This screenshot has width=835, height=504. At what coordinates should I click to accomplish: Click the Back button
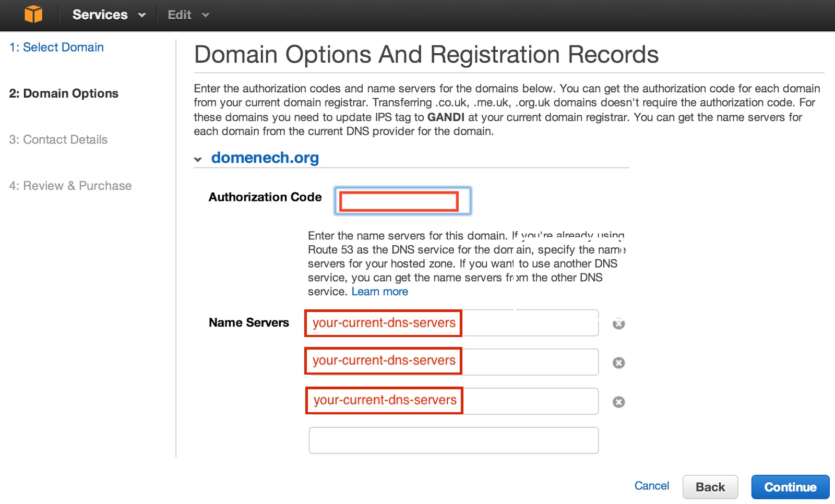(x=710, y=487)
